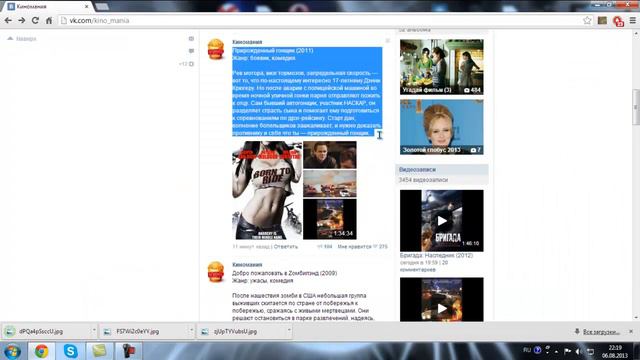
Task: Open the volume speaker tray icon
Action: click(578, 351)
